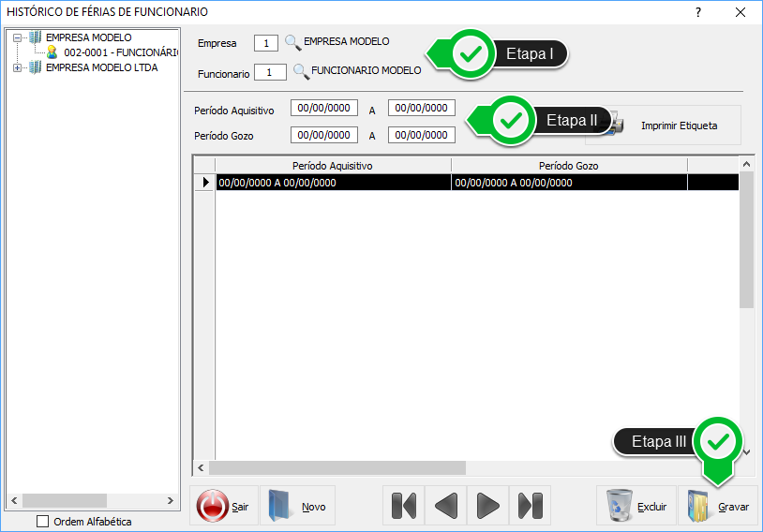This screenshot has width=763, height=532.
Task: Click the Sair exit button
Action: coord(223,506)
